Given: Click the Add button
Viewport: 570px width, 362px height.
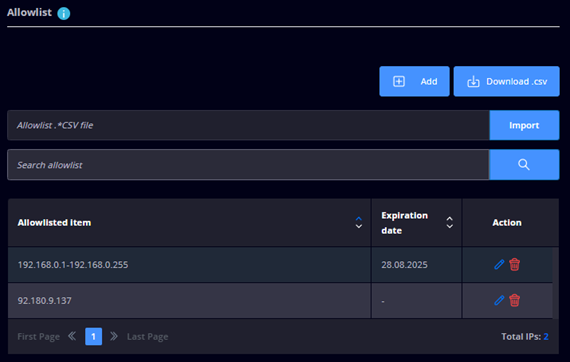Looking at the screenshot, I should [x=414, y=81].
